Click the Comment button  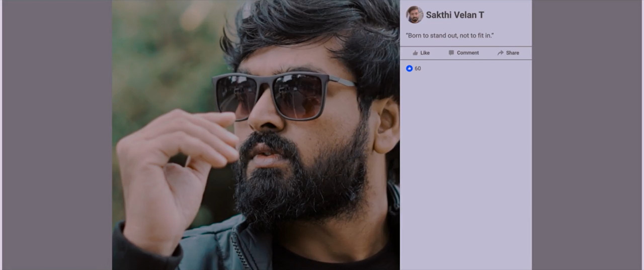coord(464,53)
